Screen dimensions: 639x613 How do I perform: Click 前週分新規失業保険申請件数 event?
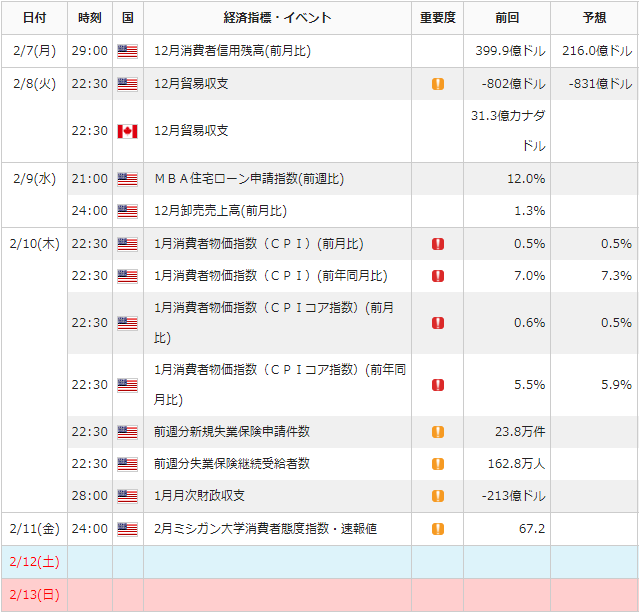pos(232,432)
